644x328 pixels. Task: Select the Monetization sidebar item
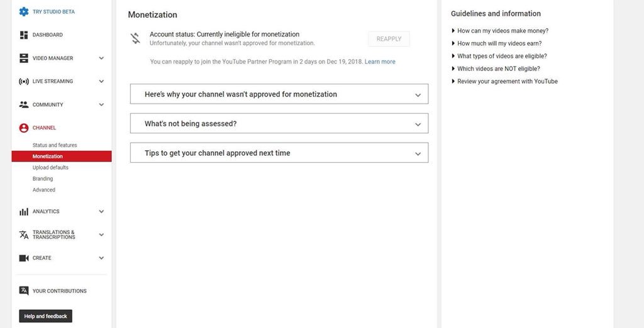pyautogui.click(x=62, y=156)
